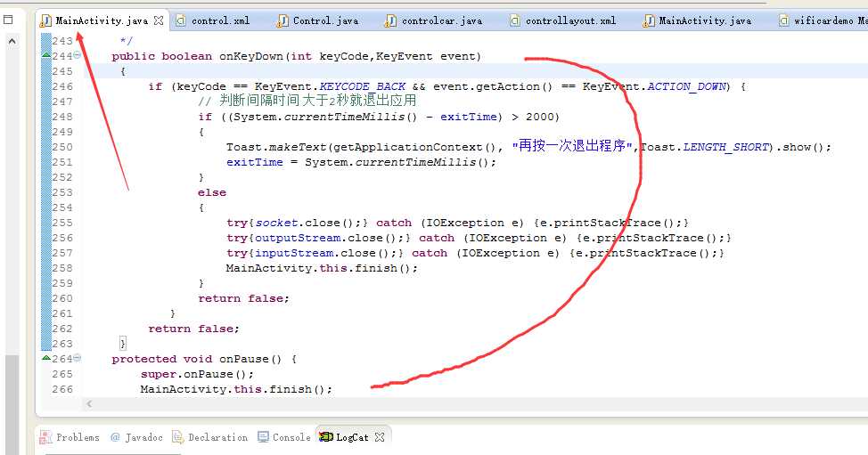This screenshot has width=868, height=455.
Task: Collapse the onKeyDown method fold at line 244
Action: pos(77,54)
